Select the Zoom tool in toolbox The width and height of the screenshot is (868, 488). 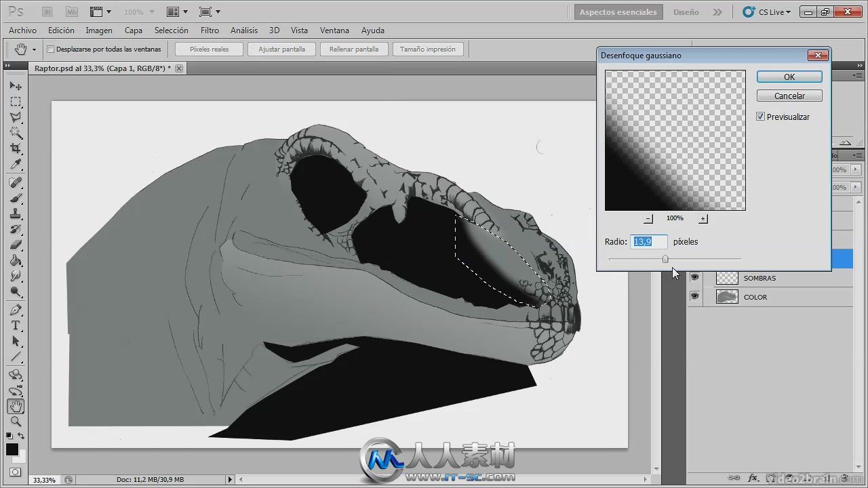(16, 422)
